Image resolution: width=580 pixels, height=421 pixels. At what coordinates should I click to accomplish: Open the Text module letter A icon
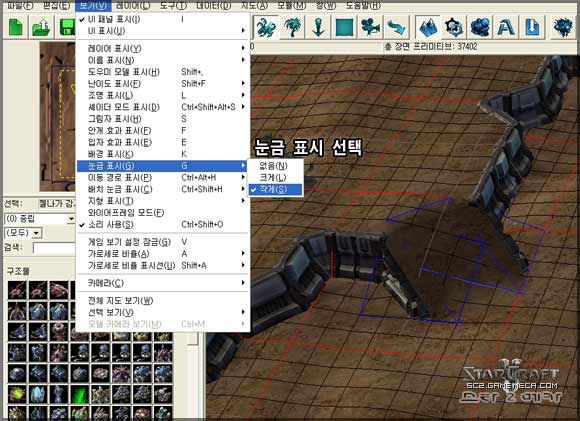click(x=506, y=27)
